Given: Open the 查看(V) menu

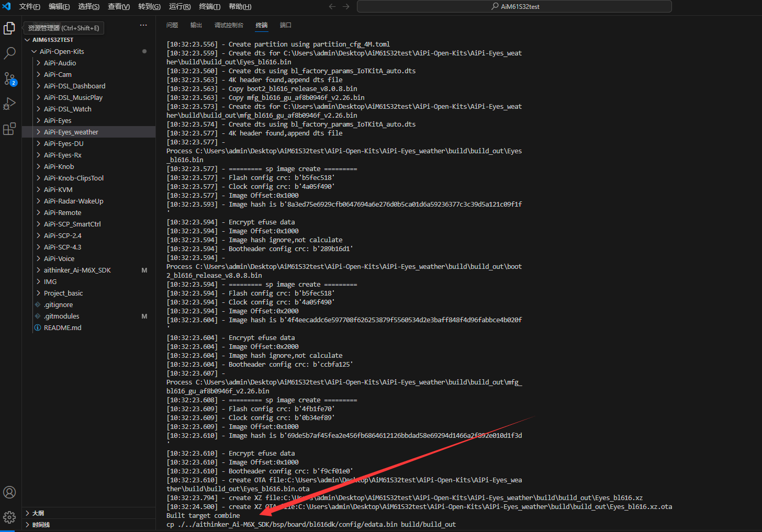Looking at the screenshot, I should click(x=119, y=6).
